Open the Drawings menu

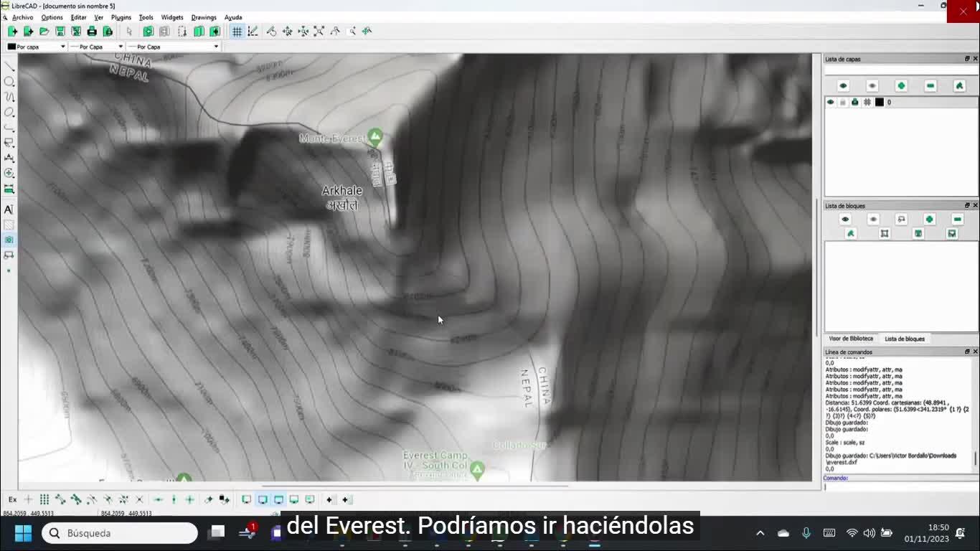[204, 17]
